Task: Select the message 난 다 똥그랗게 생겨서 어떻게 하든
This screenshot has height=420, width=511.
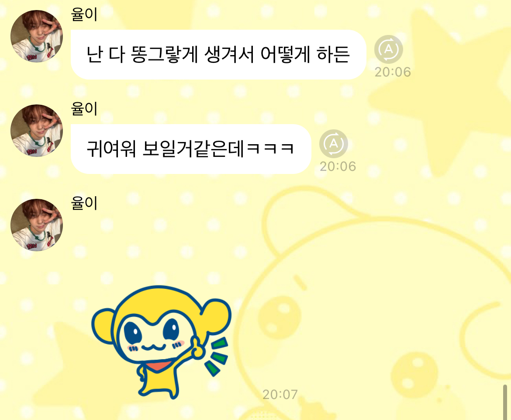Action: [x=218, y=55]
